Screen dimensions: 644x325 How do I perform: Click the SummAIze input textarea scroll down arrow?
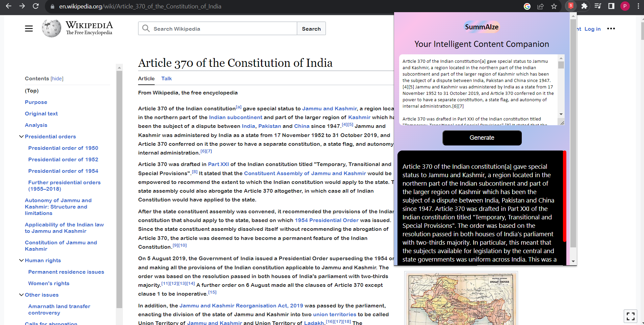pos(561,114)
